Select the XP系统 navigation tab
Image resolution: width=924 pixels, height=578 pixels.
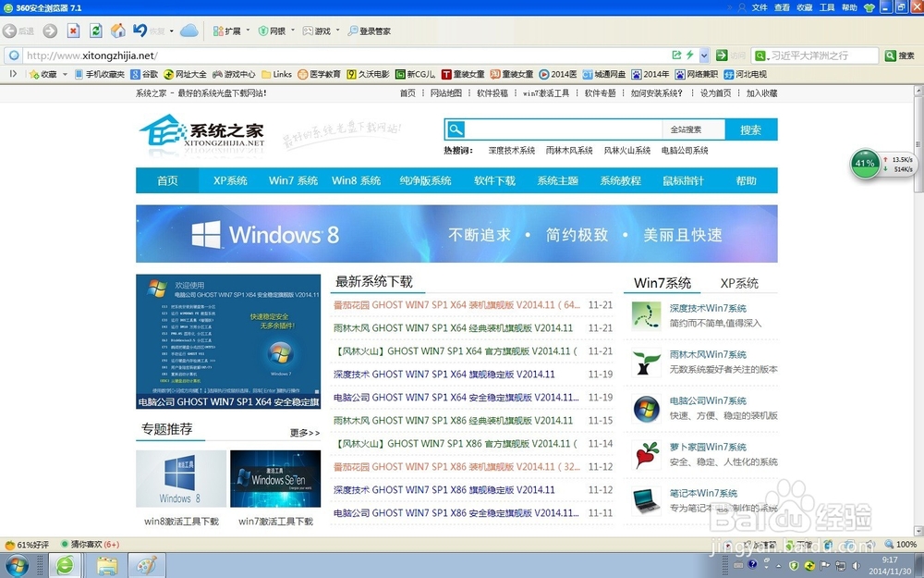point(230,180)
